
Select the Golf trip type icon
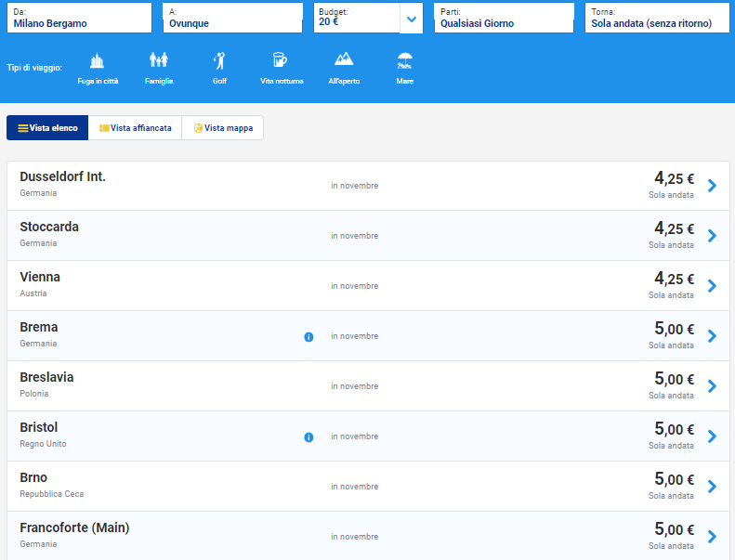tap(219, 61)
